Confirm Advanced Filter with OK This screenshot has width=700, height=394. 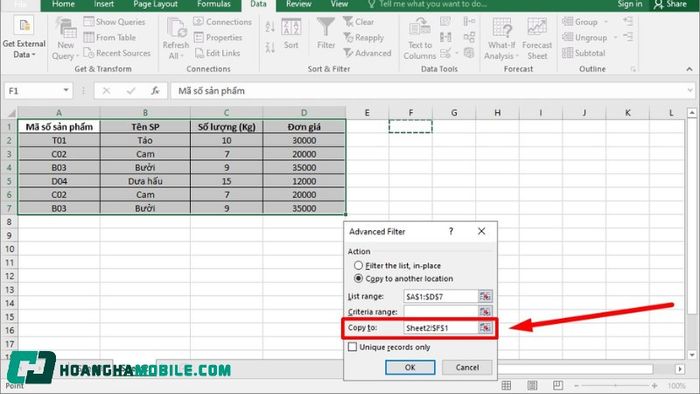[x=410, y=367]
